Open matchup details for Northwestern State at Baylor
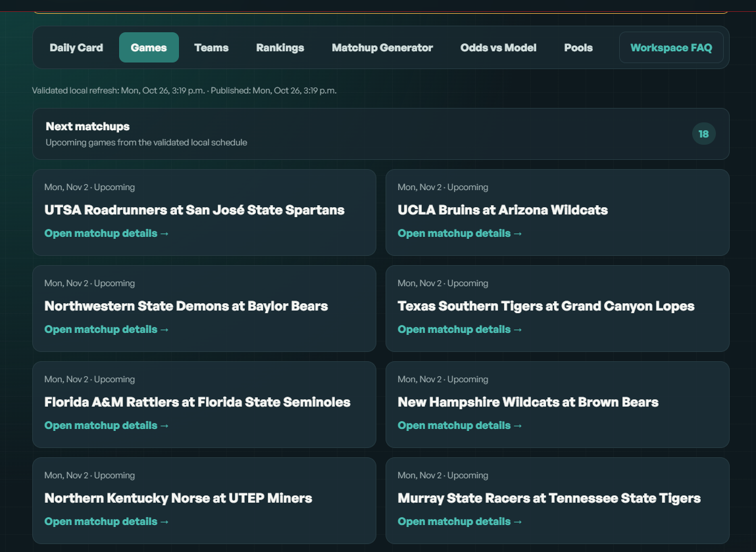This screenshot has width=756, height=552. click(107, 329)
